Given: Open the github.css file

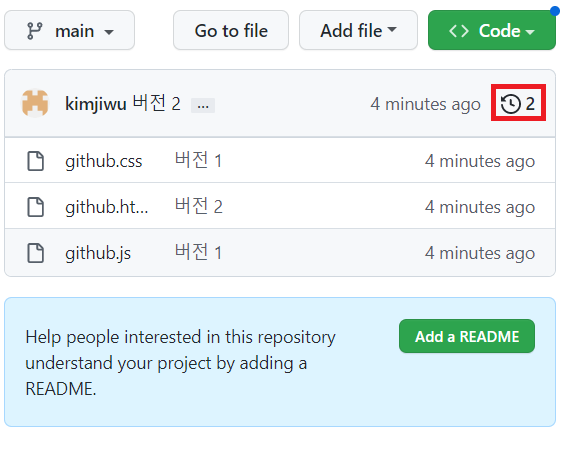Looking at the screenshot, I should coord(104,161).
